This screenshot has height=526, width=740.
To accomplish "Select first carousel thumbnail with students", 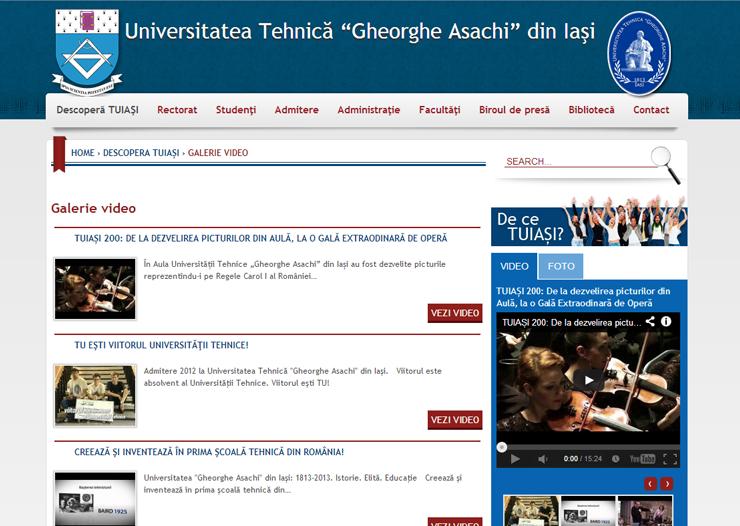I will [531, 510].
